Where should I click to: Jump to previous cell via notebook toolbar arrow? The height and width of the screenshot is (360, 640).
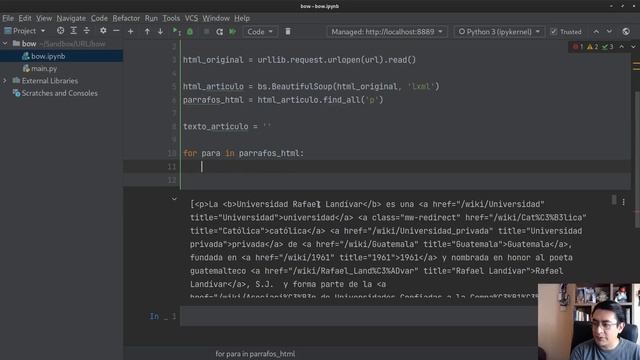(596, 31)
